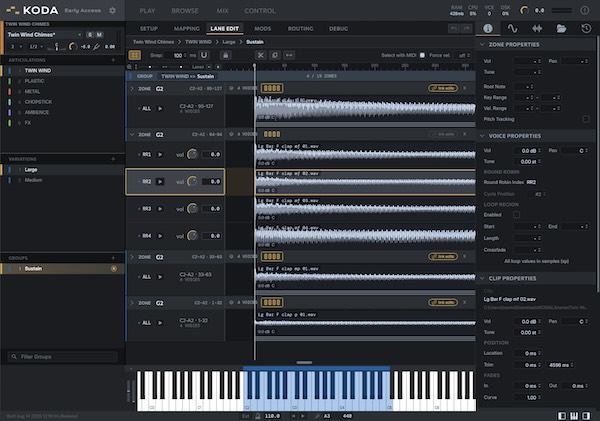Image resolution: width=600 pixels, height=421 pixels.
Task: Collapse the Clip Properties section
Action: pos(482,278)
